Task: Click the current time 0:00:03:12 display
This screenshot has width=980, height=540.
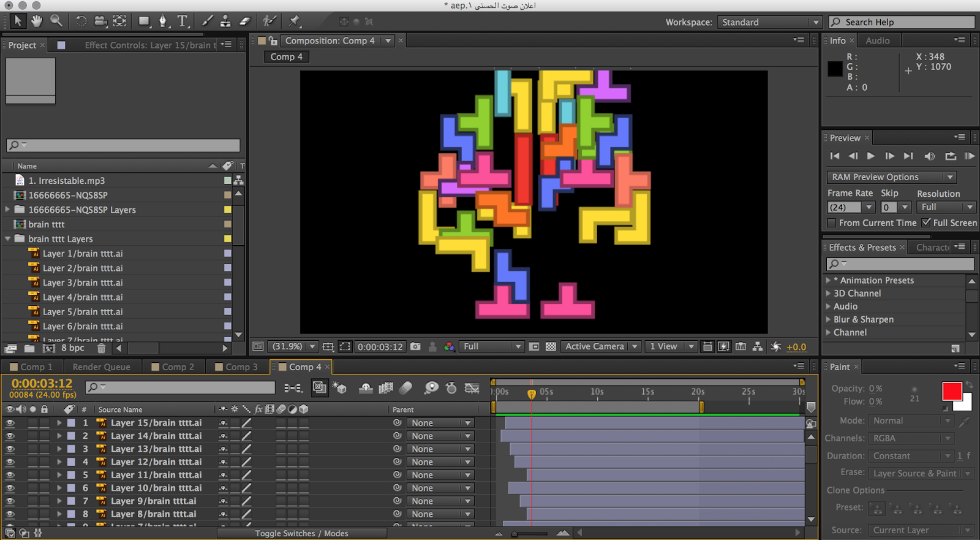Action: point(42,383)
